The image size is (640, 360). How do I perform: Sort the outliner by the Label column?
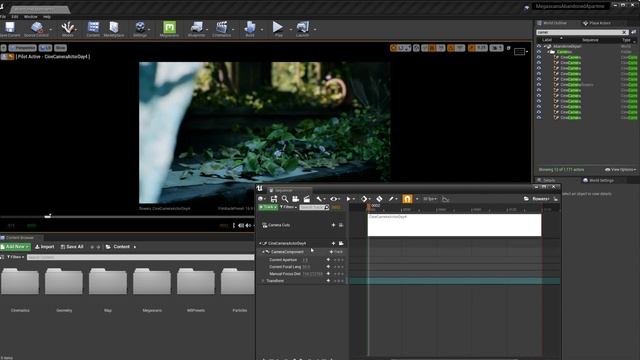click(x=547, y=40)
